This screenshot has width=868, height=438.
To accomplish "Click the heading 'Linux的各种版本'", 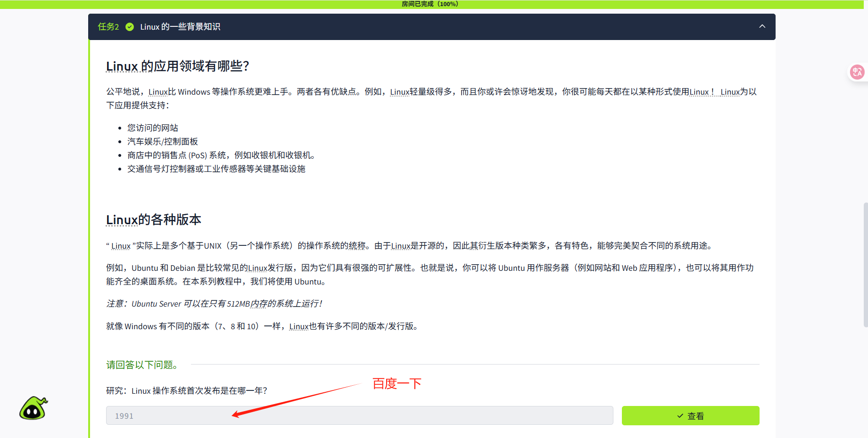I will coord(154,219).
